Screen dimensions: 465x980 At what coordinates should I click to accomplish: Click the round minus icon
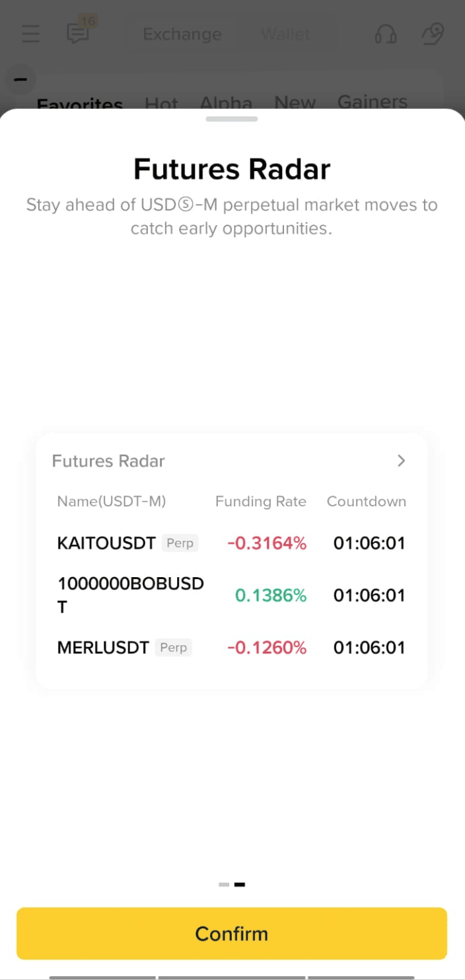[x=20, y=81]
